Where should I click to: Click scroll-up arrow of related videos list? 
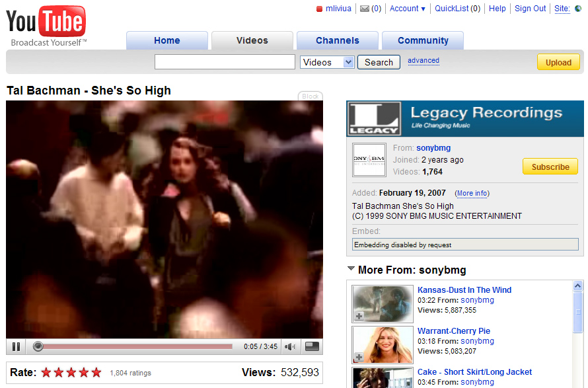578,286
